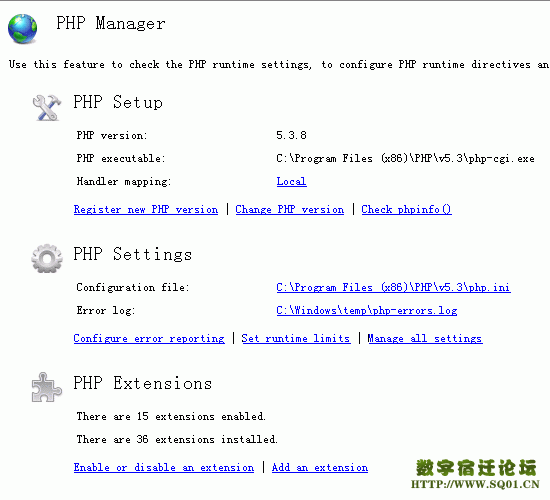The image size is (550, 500).
Task: Open Configure error reporting link
Action: (x=149, y=339)
